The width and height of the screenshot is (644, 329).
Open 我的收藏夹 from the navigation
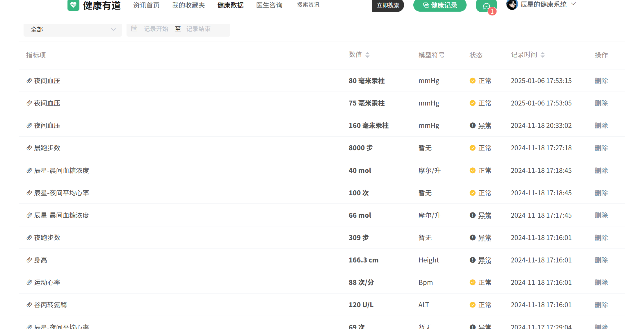click(188, 5)
